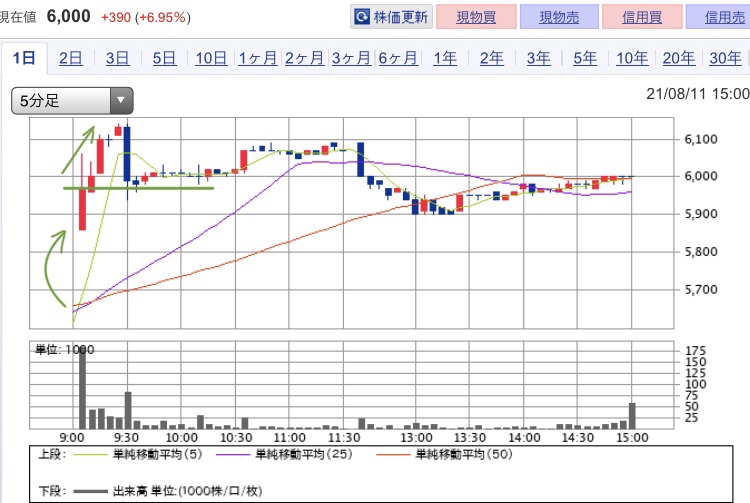
Task: Click the tall 9:05 volume bar
Action: (x=82, y=388)
